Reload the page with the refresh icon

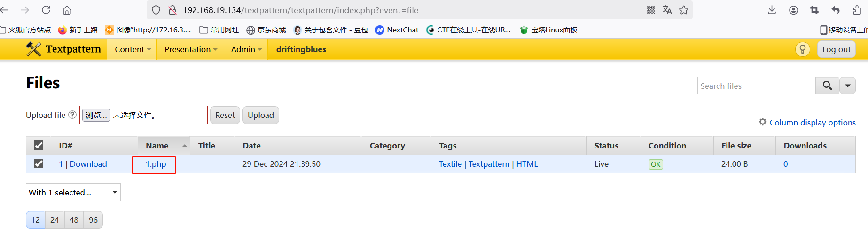click(x=46, y=10)
